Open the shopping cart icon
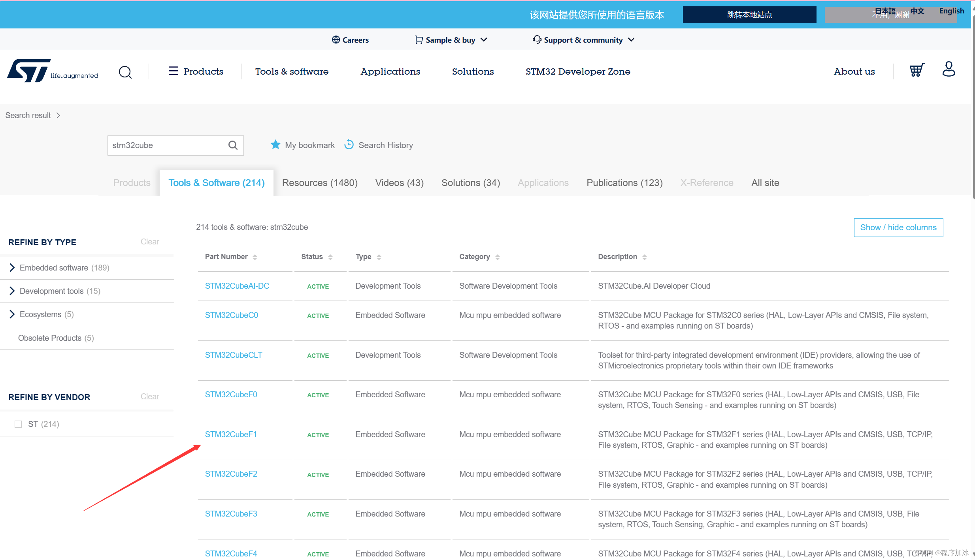The image size is (975, 560). tap(917, 70)
